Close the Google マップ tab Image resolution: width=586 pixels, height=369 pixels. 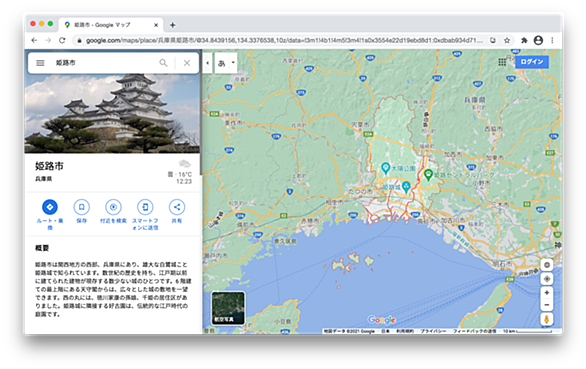pyautogui.click(x=156, y=25)
